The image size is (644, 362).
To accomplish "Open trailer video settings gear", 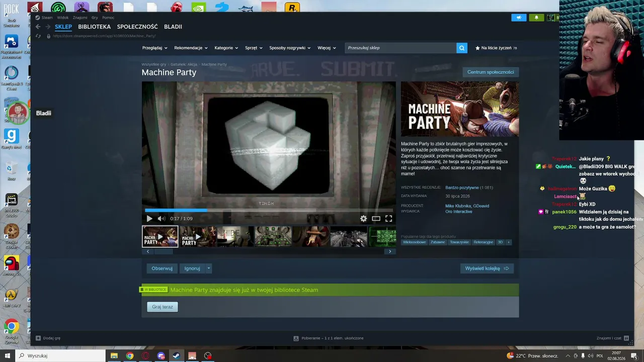I will (363, 219).
